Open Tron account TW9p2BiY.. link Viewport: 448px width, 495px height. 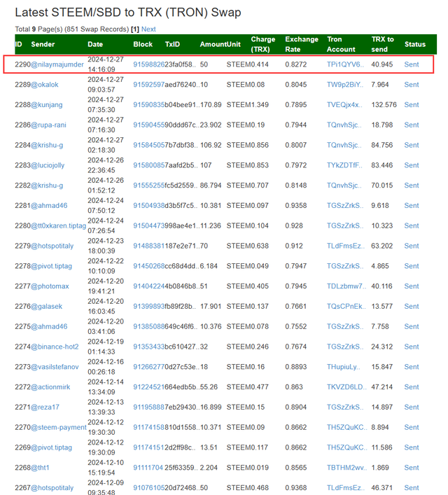[x=345, y=85]
